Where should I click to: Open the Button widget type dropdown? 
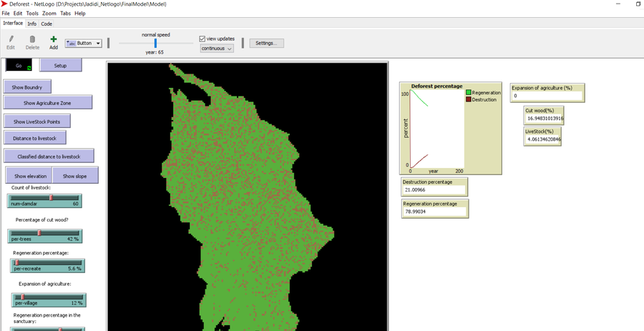[83, 44]
